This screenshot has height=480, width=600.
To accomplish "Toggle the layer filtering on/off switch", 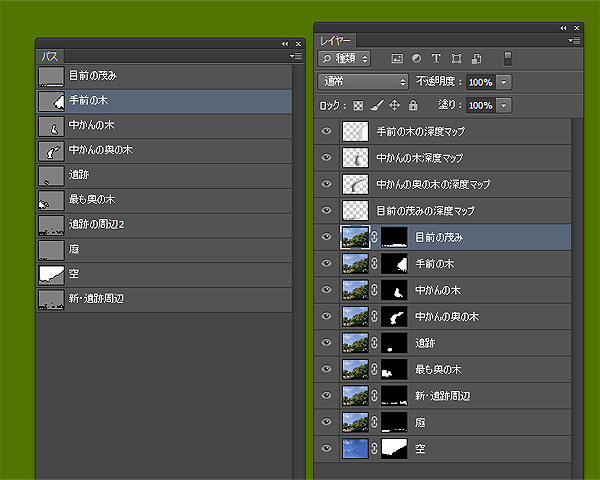I will (x=507, y=58).
